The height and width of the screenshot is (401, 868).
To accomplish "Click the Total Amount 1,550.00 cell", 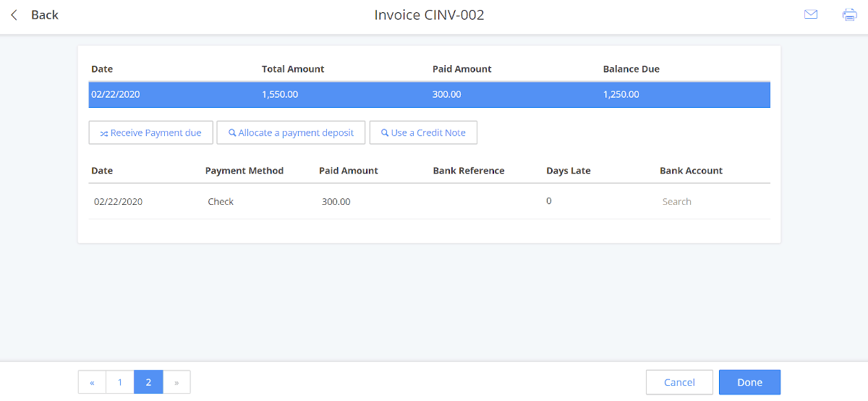I will (280, 94).
